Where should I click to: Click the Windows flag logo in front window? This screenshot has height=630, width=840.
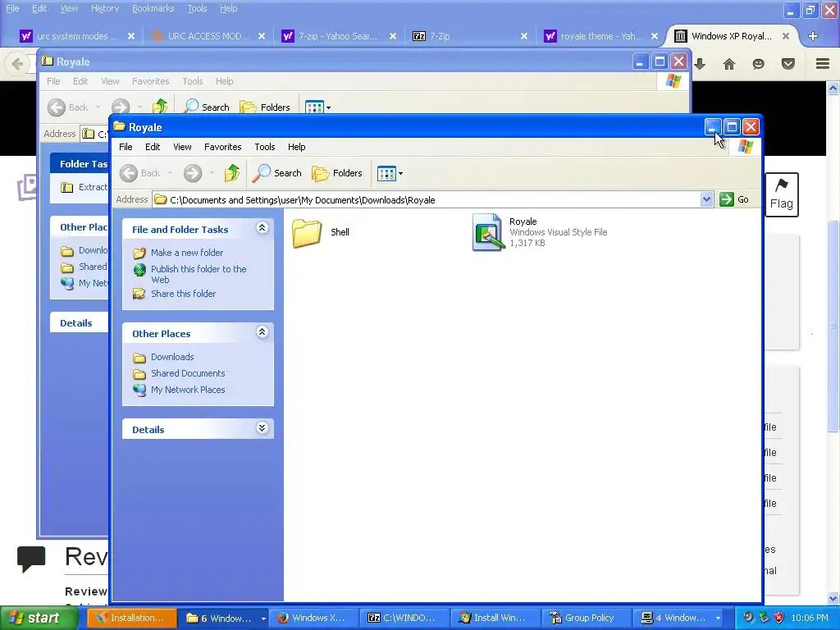click(x=745, y=147)
